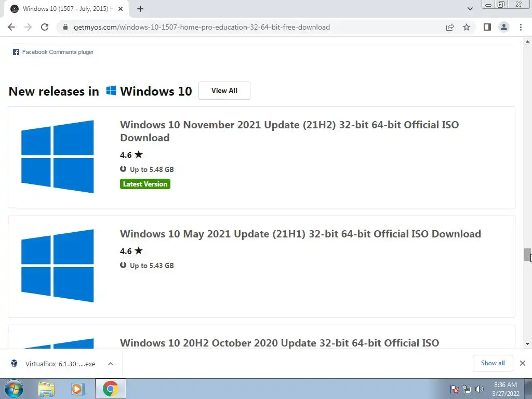
Task: Open the Chrome side panel
Action: point(487,27)
